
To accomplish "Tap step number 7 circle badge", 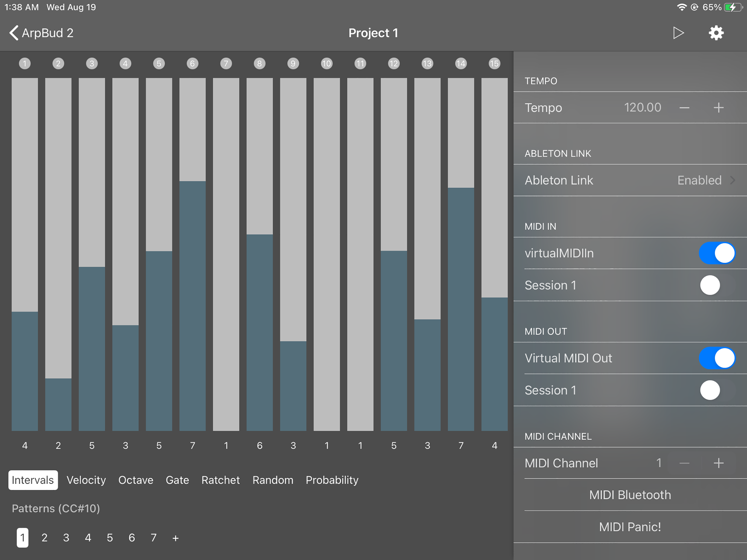I will click(226, 63).
